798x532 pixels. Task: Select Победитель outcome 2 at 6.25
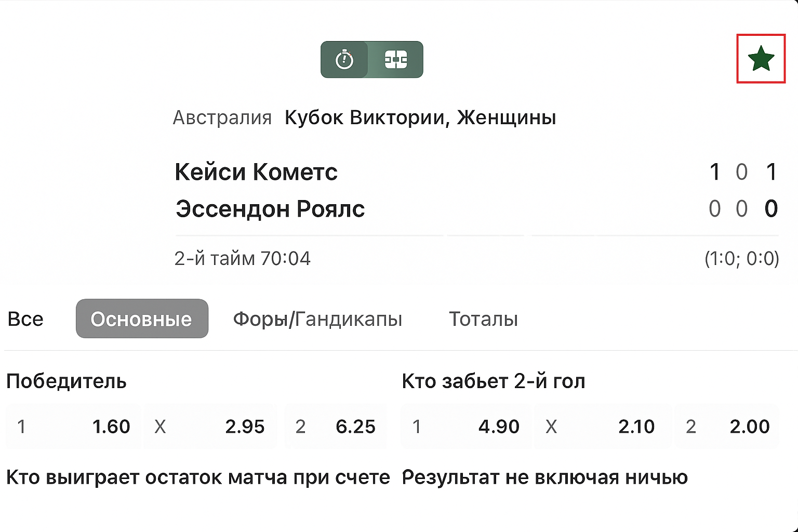(336, 427)
